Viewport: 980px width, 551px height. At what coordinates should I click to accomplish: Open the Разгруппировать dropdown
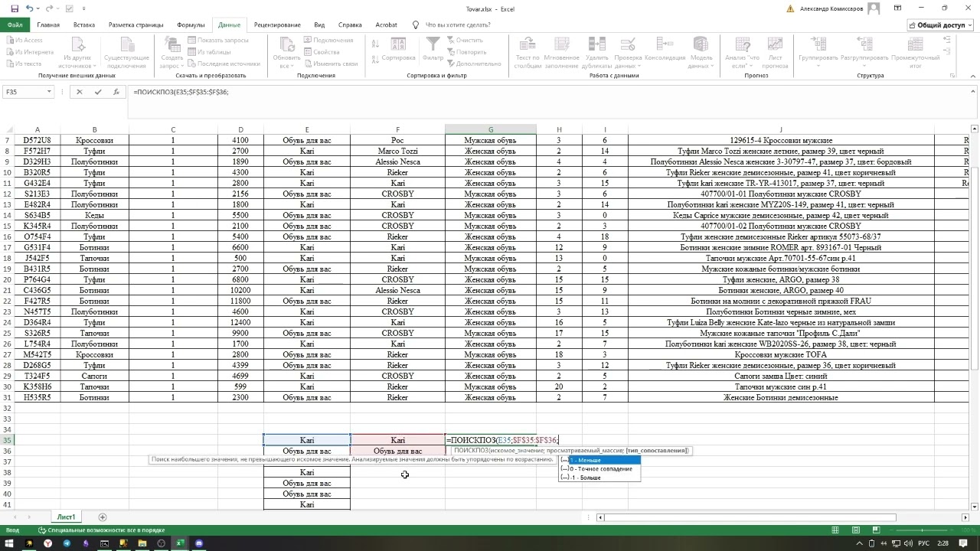click(864, 52)
